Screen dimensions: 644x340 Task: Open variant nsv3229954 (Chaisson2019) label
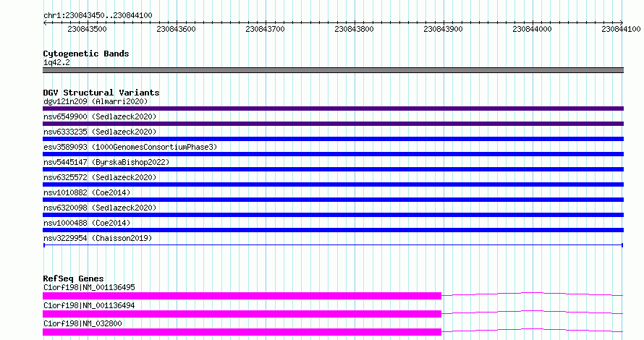[x=98, y=238]
